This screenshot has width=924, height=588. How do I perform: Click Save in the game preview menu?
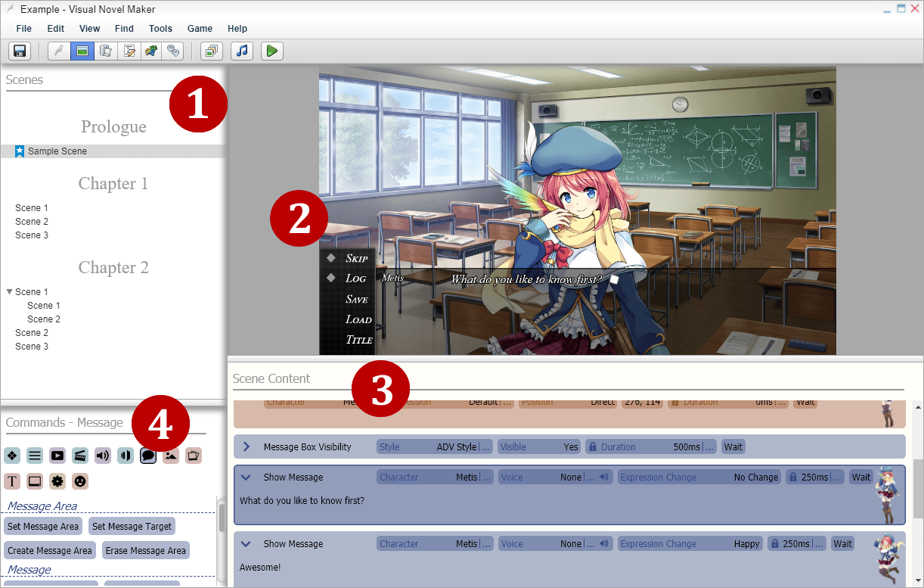(x=356, y=299)
